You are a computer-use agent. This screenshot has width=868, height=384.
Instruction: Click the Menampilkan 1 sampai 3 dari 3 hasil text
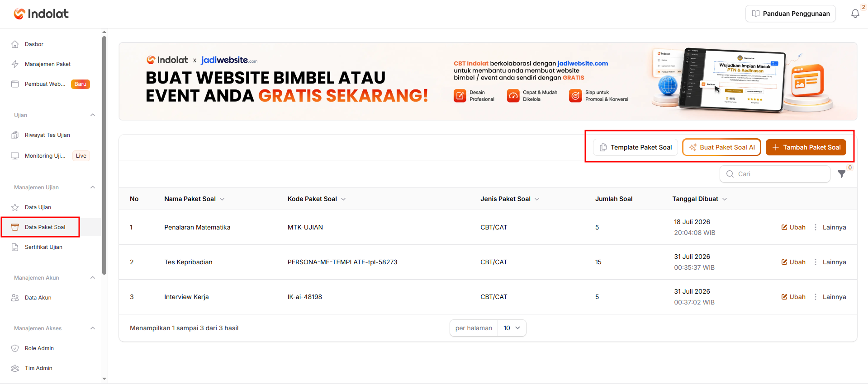coord(184,328)
